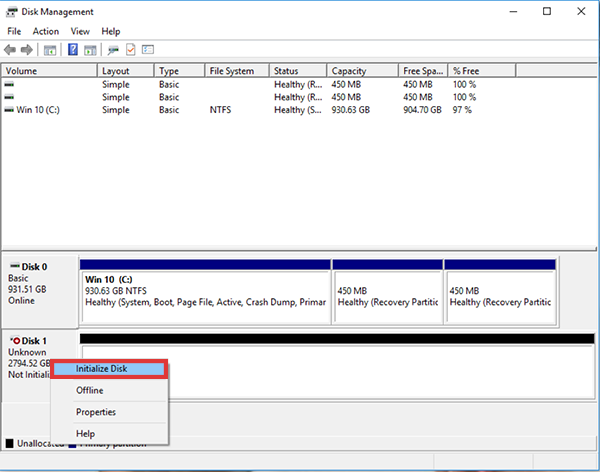Minimize the Disk Management window
The height and width of the screenshot is (472, 600).
(513, 11)
